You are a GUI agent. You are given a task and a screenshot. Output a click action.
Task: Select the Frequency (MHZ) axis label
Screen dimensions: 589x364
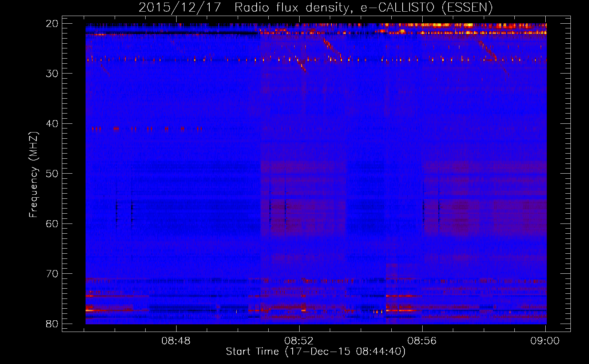pos(33,174)
